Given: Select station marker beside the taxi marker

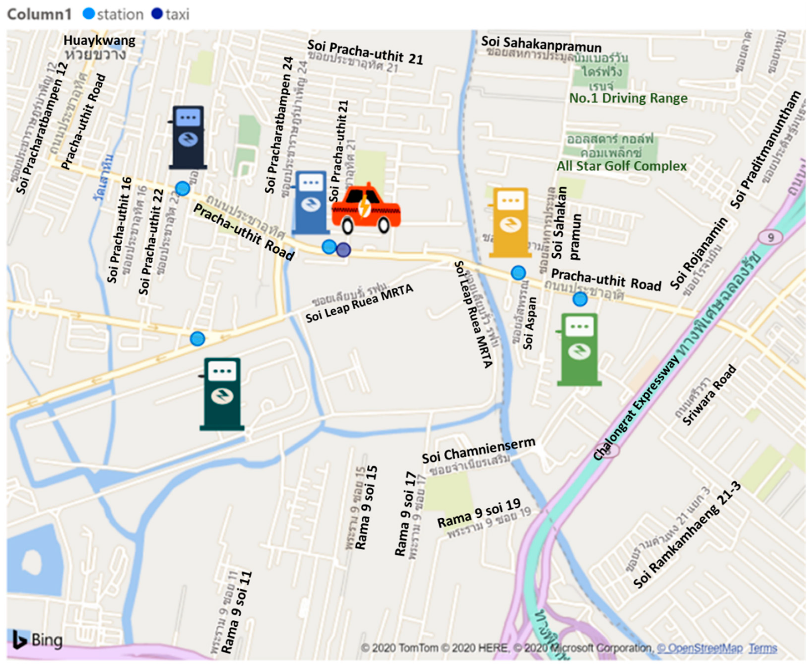Looking at the screenshot, I should point(329,247).
